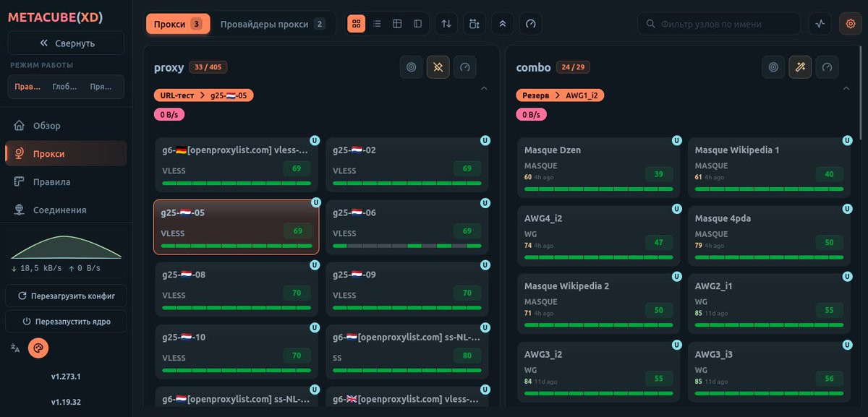
Task: Click the combo 24 / 29 count badge
Action: [572, 67]
